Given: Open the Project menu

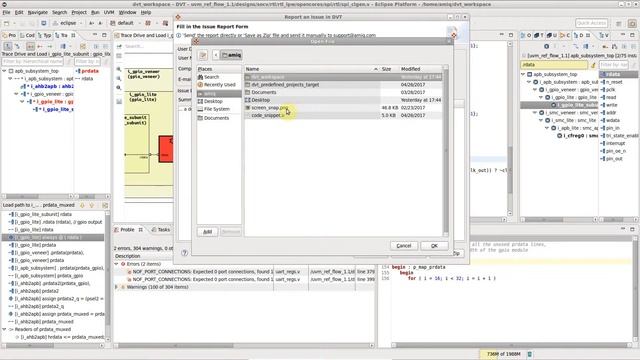Looking at the screenshot, I should coord(79,13).
